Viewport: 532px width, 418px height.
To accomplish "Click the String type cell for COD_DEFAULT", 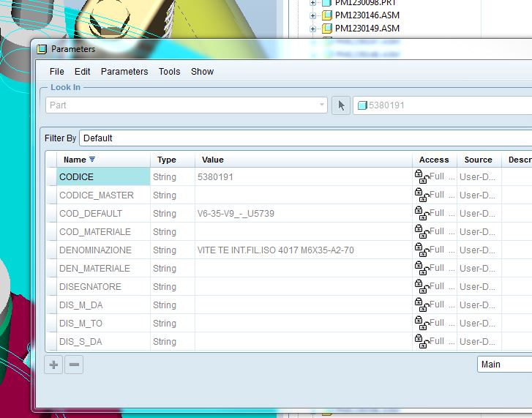I will 173,214.
